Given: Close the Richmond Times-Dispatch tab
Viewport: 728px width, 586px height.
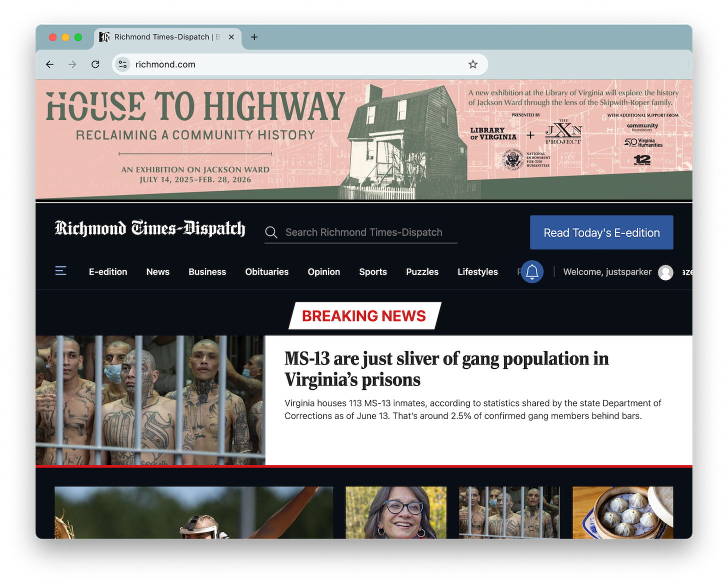Looking at the screenshot, I should point(231,37).
